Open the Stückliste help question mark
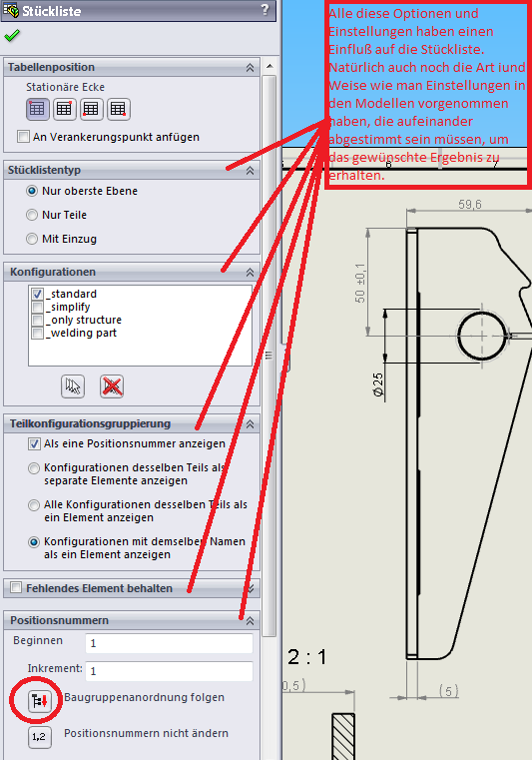 tap(265, 9)
